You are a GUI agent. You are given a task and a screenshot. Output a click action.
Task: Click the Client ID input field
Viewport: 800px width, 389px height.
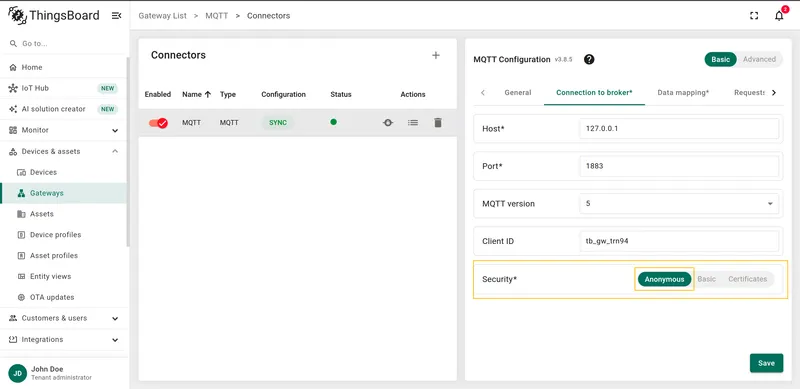point(679,241)
